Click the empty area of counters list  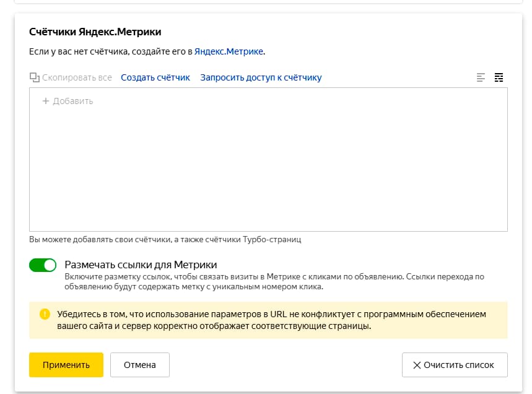tap(268, 173)
